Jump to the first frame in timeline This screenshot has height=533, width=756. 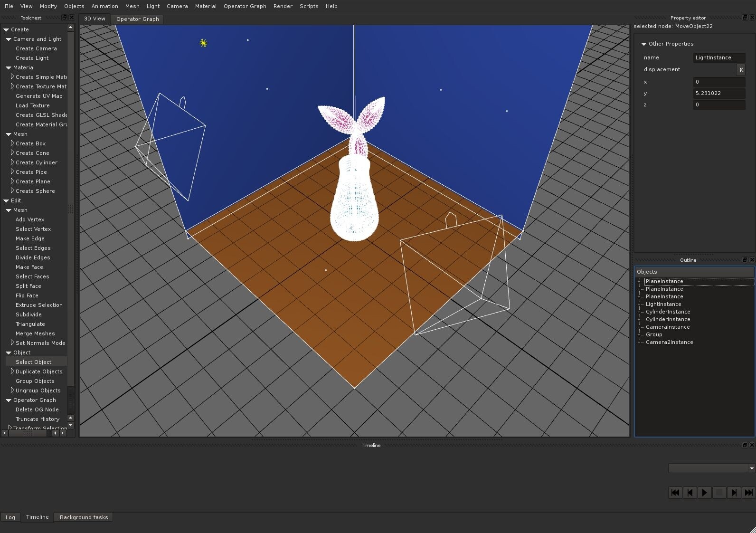coord(675,493)
